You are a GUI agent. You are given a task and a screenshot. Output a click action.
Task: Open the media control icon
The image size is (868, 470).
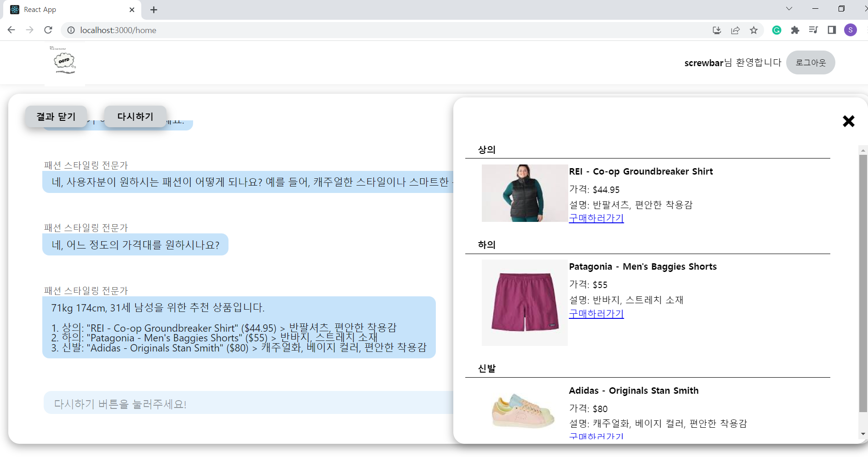point(813,30)
